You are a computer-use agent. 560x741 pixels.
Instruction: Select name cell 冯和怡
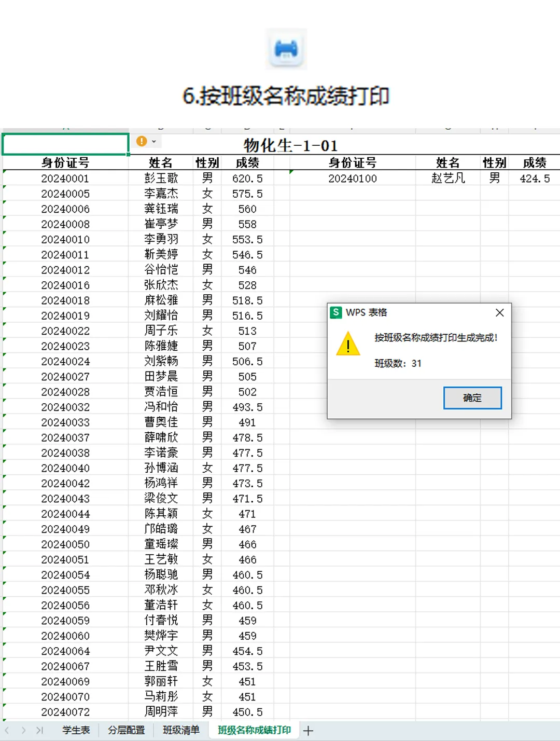click(x=161, y=407)
